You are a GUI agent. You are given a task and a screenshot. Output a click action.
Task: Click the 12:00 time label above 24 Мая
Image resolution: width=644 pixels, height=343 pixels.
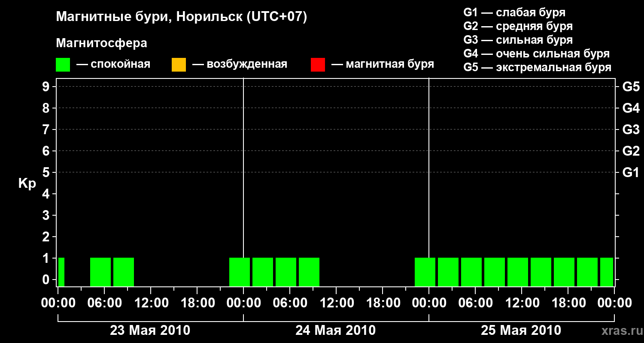[336, 303]
